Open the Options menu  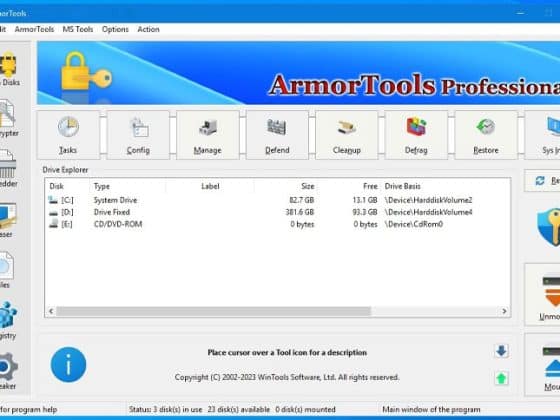[x=115, y=29]
